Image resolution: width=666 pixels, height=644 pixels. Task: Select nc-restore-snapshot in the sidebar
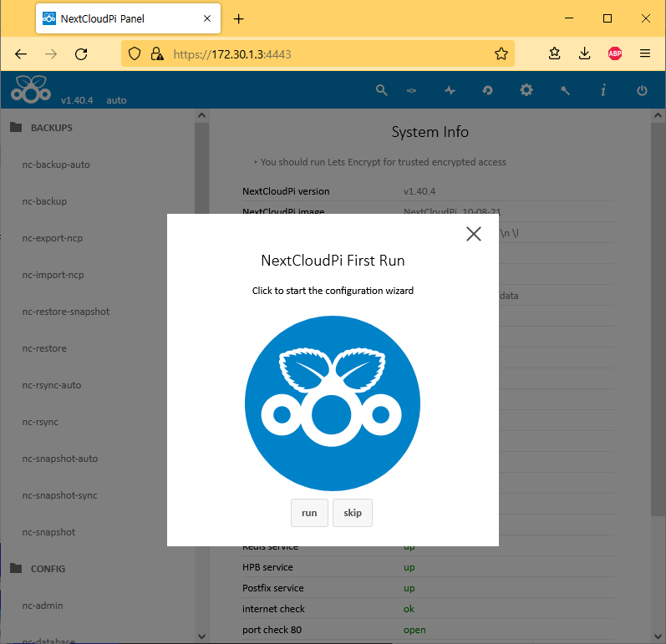[66, 312]
